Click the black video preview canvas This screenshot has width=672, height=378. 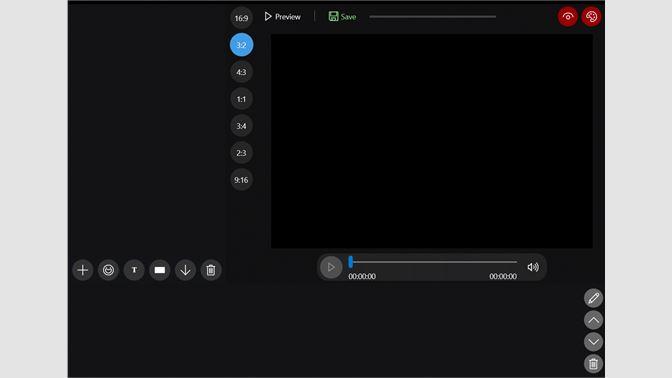pyautogui.click(x=432, y=141)
